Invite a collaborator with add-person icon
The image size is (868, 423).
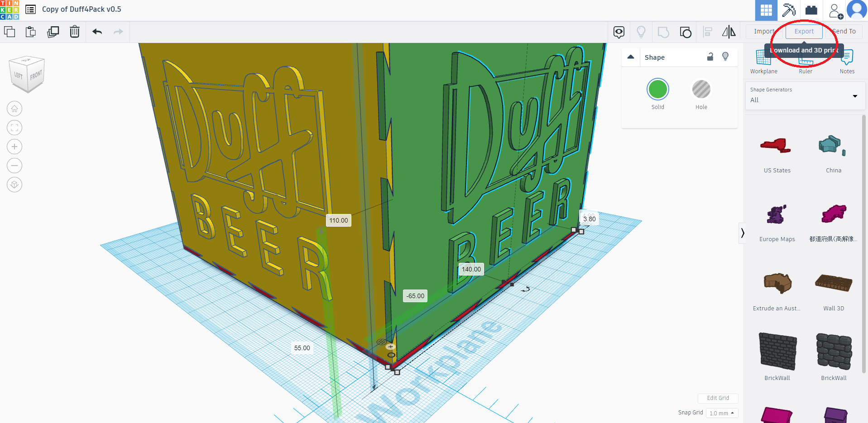[835, 11]
